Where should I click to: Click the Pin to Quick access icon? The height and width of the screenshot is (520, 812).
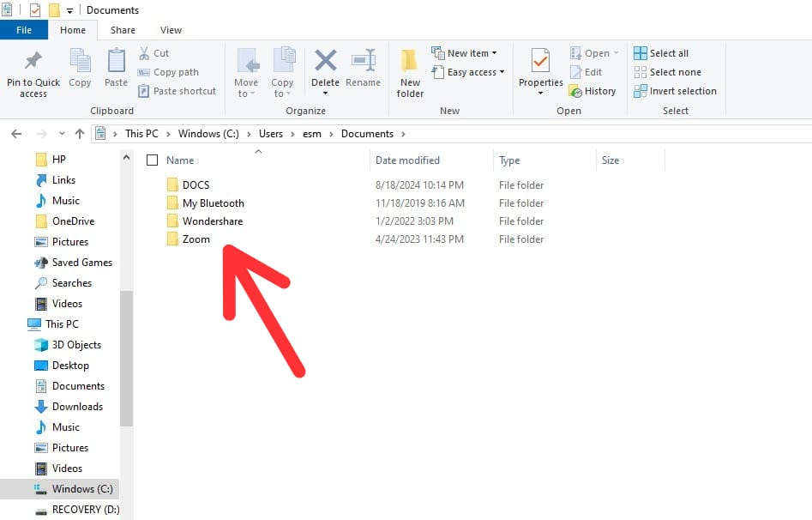click(33, 61)
